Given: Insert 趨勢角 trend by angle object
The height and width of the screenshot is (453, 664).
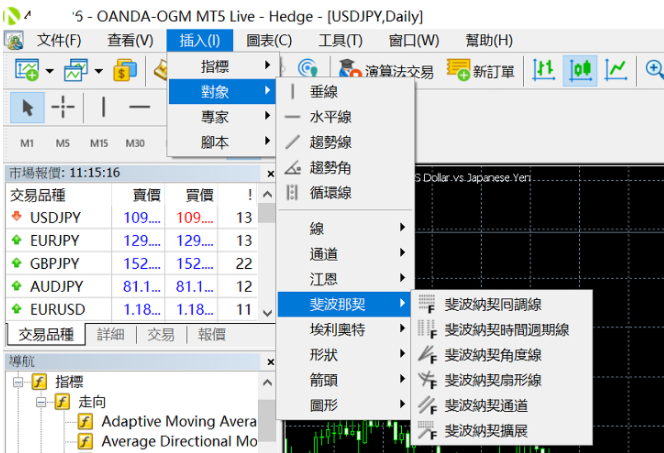Looking at the screenshot, I should (x=345, y=168).
